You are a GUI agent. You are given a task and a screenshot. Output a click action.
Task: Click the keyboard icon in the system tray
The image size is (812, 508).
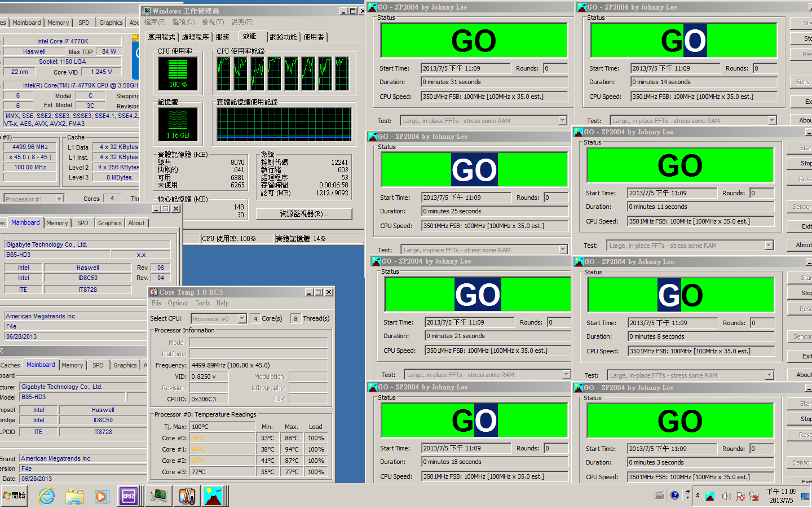659,496
